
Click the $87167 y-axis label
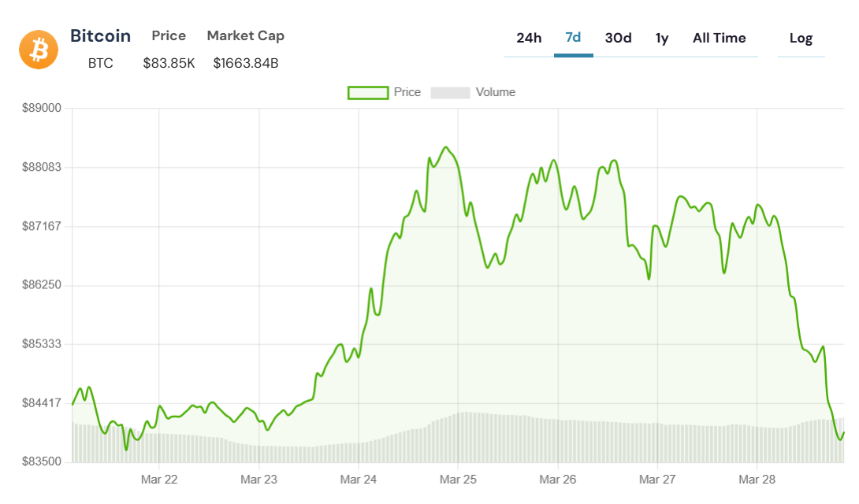click(x=42, y=227)
